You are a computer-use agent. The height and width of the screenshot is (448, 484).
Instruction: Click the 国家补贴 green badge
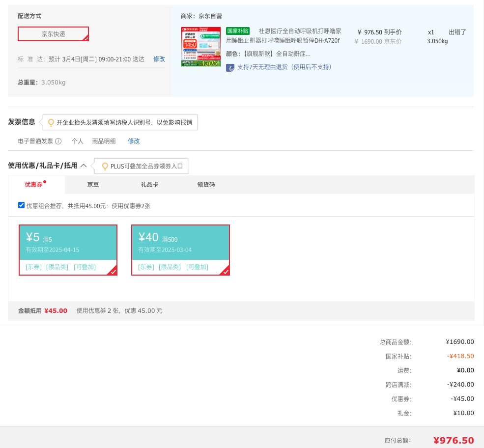tap(238, 31)
